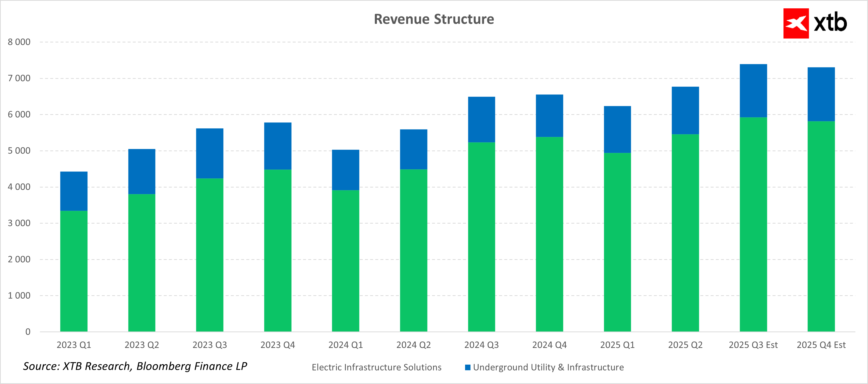Click the source attribution text
Image resolution: width=868 pixels, height=384 pixels.
135,366
